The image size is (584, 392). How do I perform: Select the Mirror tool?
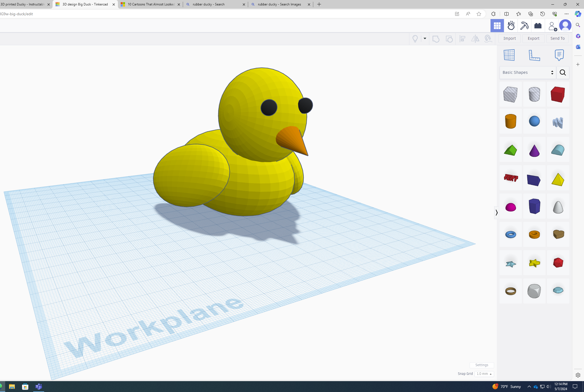coord(475,39)
